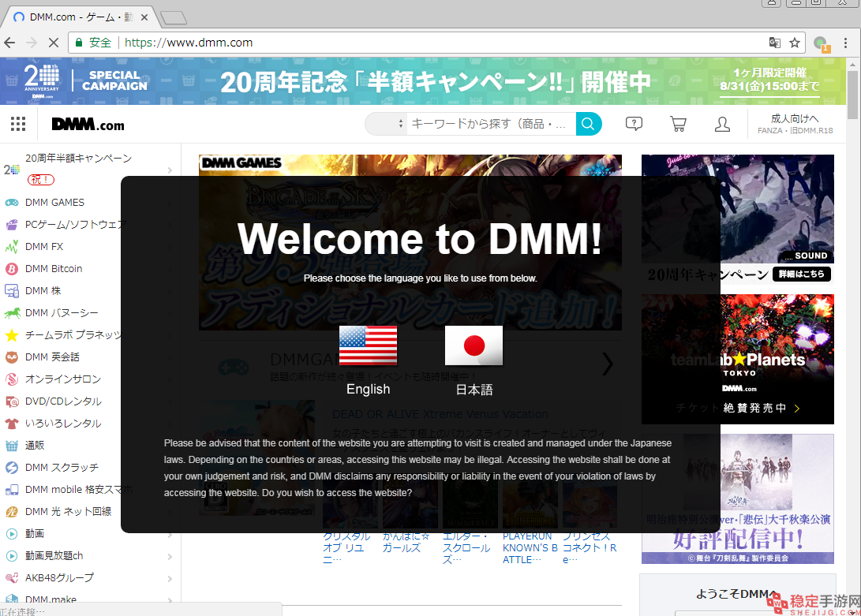Click the page vertical scrollbar thumb
Image resolution: width=861 pixels, height=616 pixels.
852,95
